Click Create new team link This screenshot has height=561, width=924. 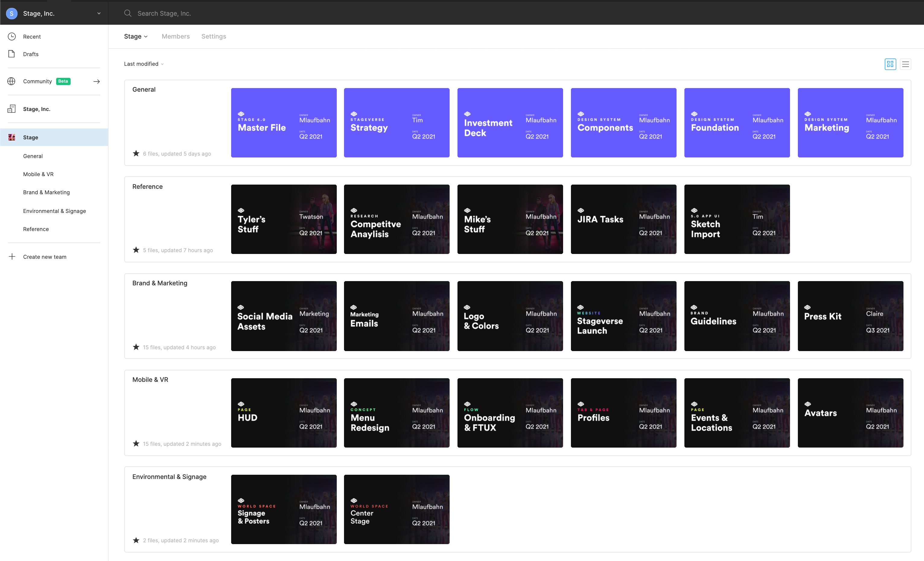pos(45,257)
